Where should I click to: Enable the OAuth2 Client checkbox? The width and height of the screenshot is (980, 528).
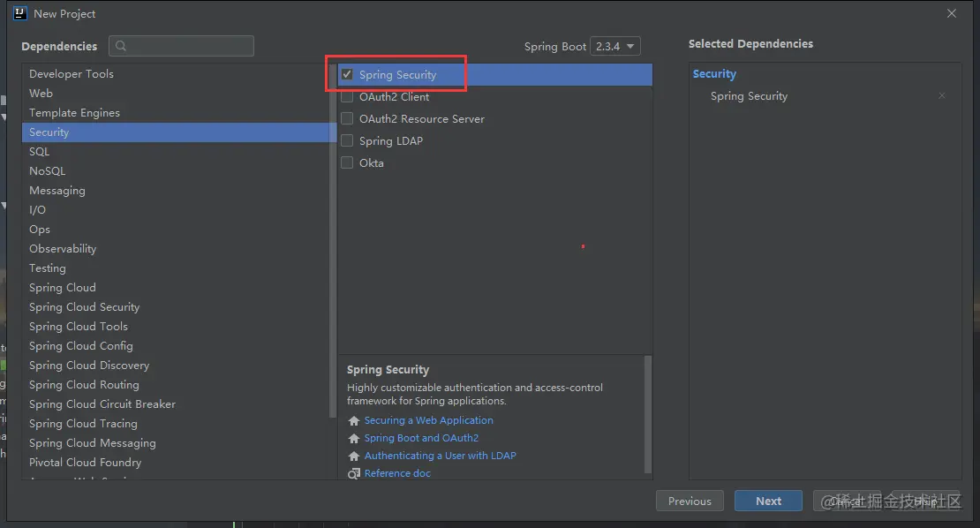click(347, 97)
